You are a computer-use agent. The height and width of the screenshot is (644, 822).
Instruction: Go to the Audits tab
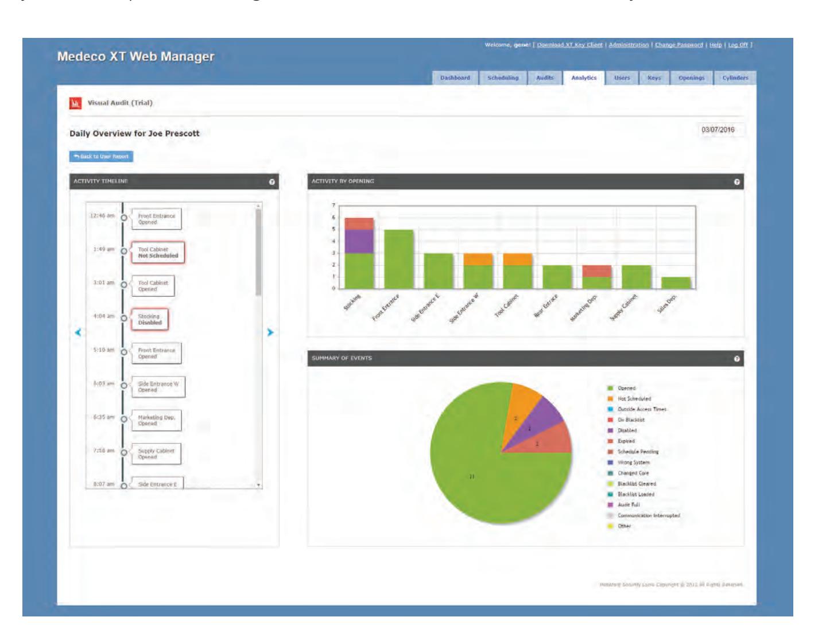(x=545, y=78)
